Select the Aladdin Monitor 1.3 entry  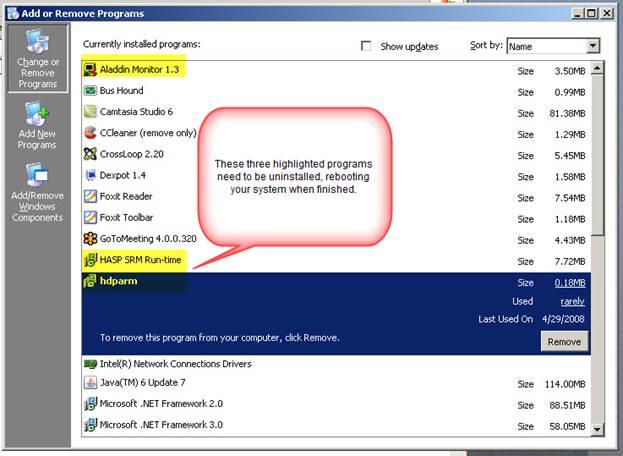pos(336,70)
